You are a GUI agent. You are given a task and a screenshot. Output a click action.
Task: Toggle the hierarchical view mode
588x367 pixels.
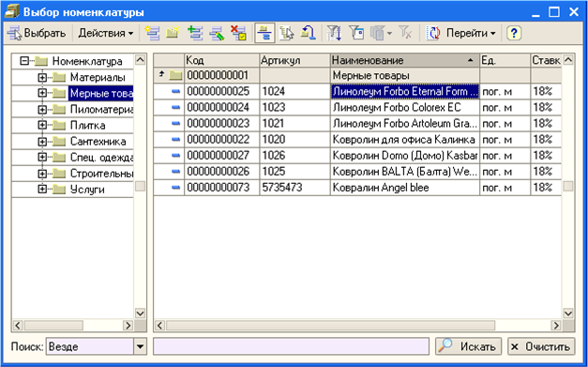click(x=264, y=33)
